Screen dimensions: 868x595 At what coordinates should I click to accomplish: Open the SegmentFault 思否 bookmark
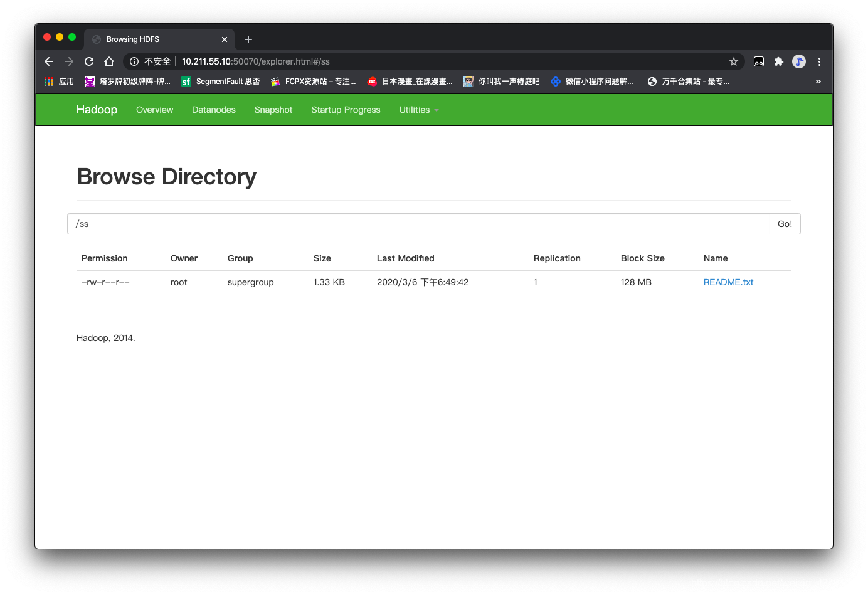tap(220, 82)
